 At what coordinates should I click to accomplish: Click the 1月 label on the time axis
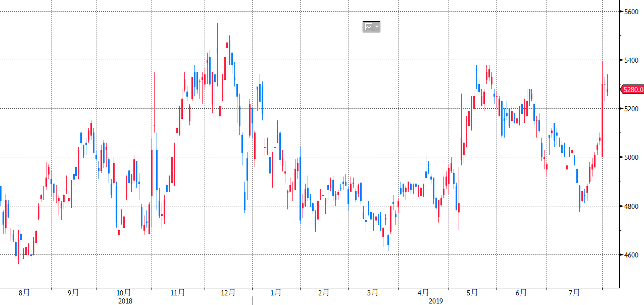(276, 292)
